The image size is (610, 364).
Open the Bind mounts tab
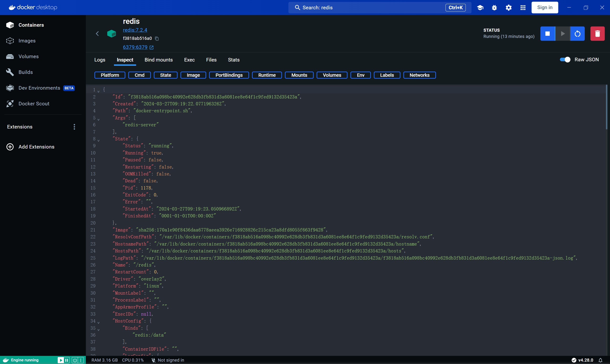click(x=159, y=60)
